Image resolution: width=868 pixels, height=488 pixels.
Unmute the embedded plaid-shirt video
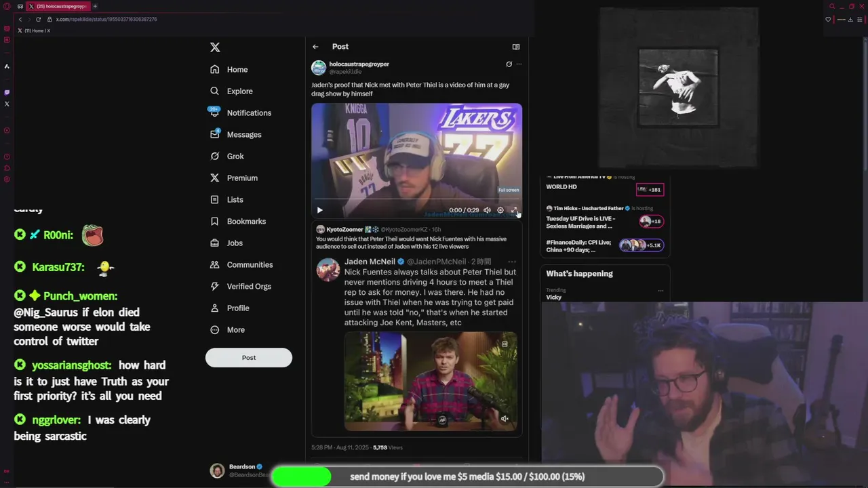505,419
